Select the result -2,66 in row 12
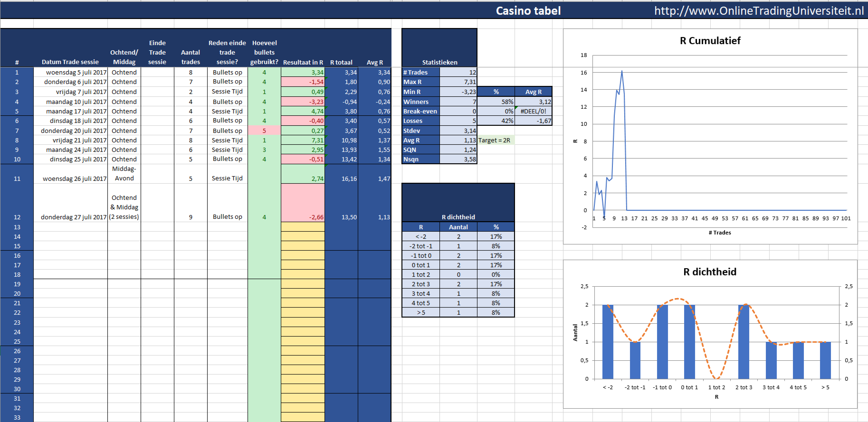 [303, 203]
